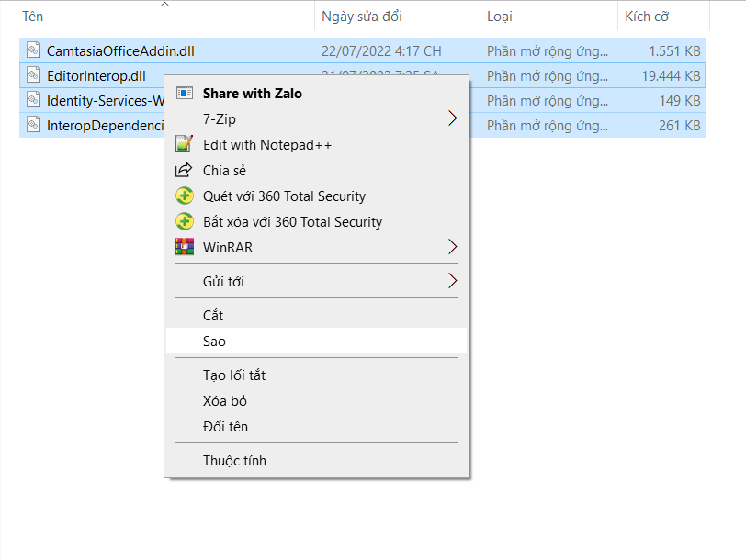Image resolution: width=746 pixels, height=560 pixels.
Task: Click the Zalo icon in the context menu
Action: pyautogui.click(x=183, y=93)
